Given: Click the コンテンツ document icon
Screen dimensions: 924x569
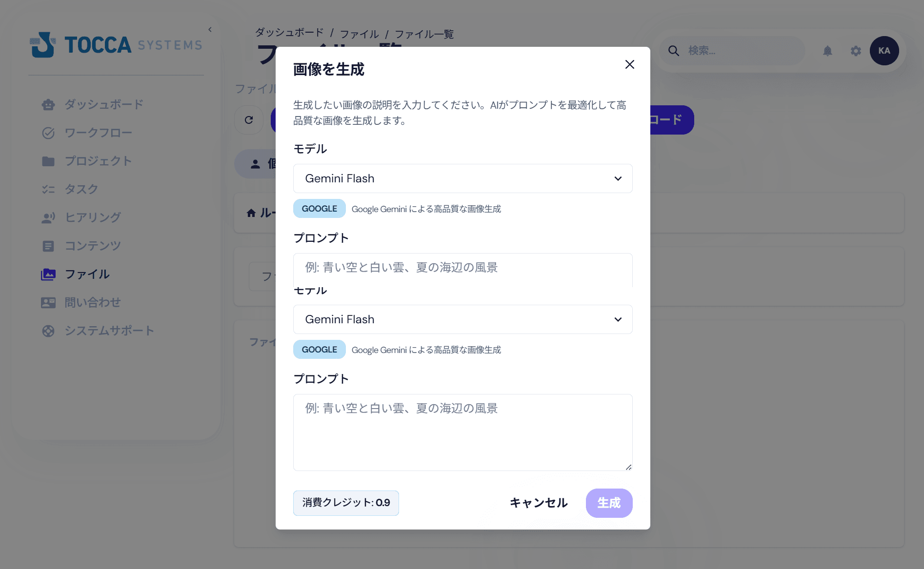Looking at the screenshot, I should tap(49, 246).
